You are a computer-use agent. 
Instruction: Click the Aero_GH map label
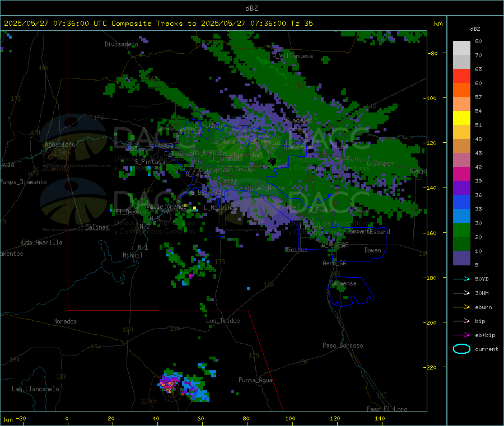pyautogui.click(x=335, y=264)
